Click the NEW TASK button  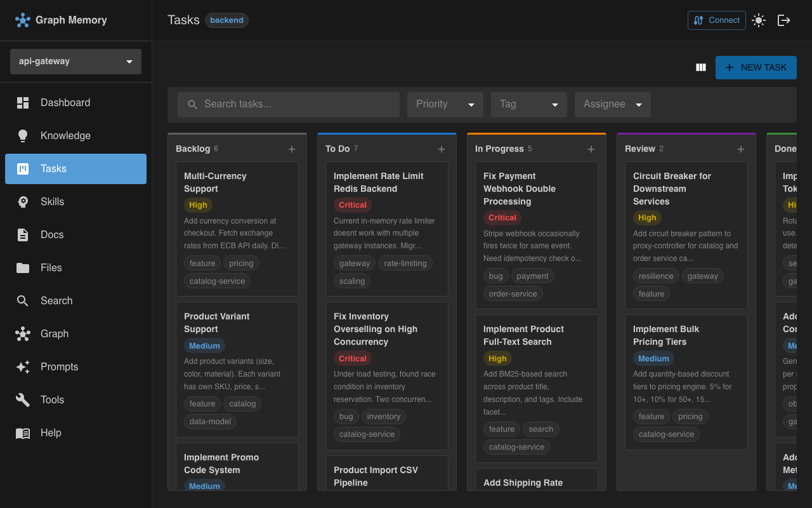coord(756,67)
